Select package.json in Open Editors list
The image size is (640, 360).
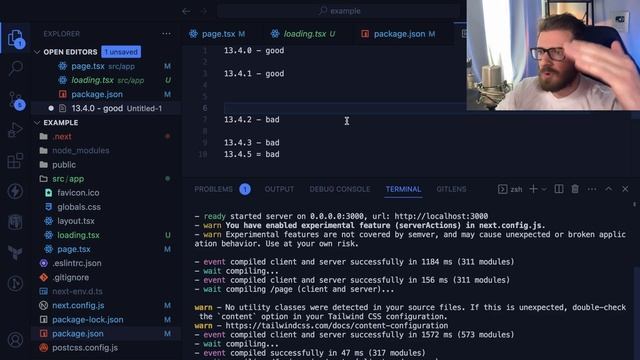[x=106, y=94]
